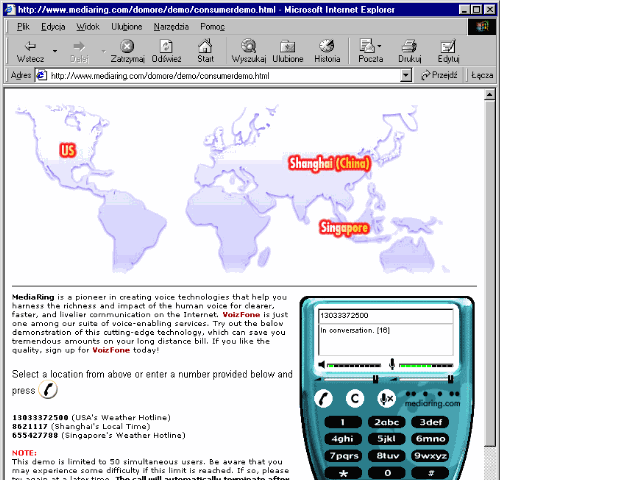Tap keypad button 0
This screenshot has height=480, width=640.
tap(387, 473)
